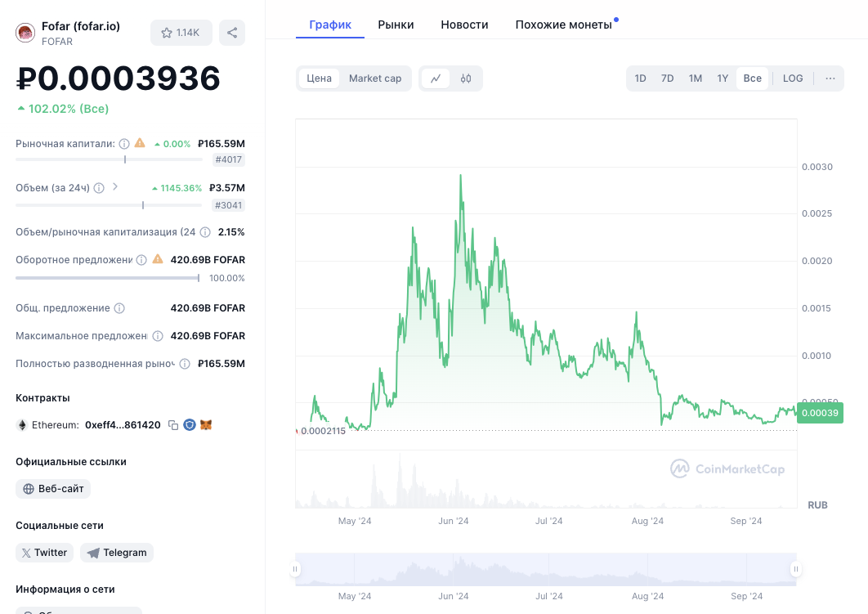Add Fofar to watchlist with star button

click(181, 33)
